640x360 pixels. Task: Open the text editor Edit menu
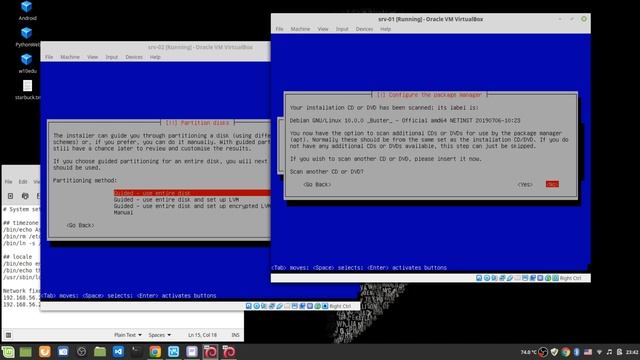[23, 182]
